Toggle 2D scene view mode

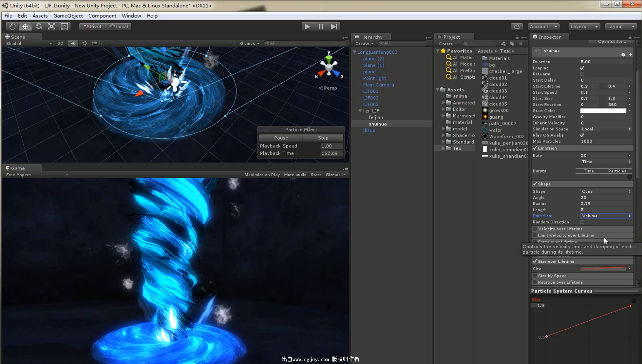pos(60,43)
